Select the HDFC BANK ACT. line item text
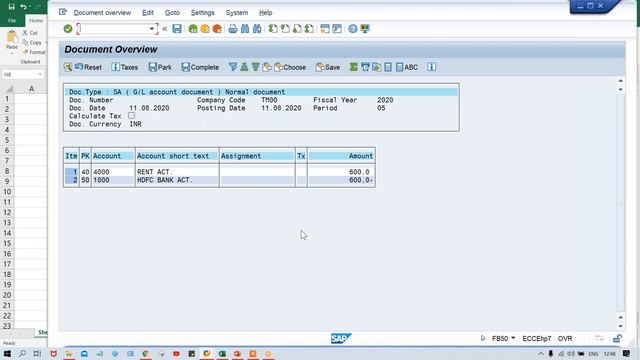This screenshot has width=640, height=360. (164, 180)
